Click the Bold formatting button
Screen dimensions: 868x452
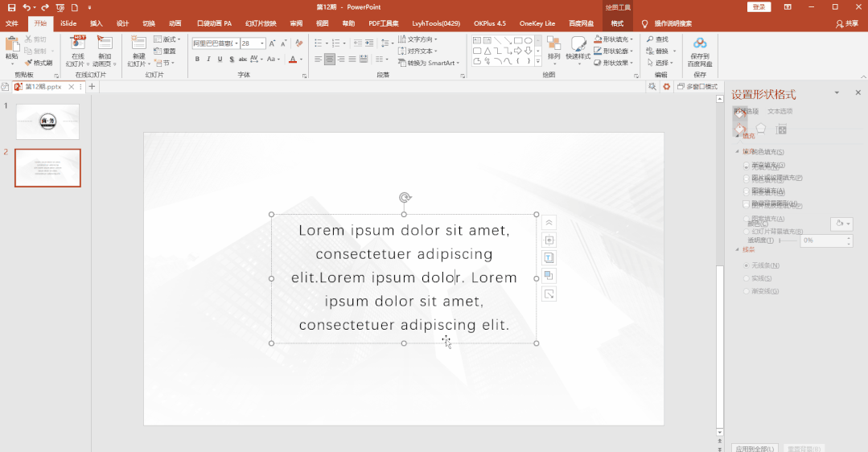point(197,59)
